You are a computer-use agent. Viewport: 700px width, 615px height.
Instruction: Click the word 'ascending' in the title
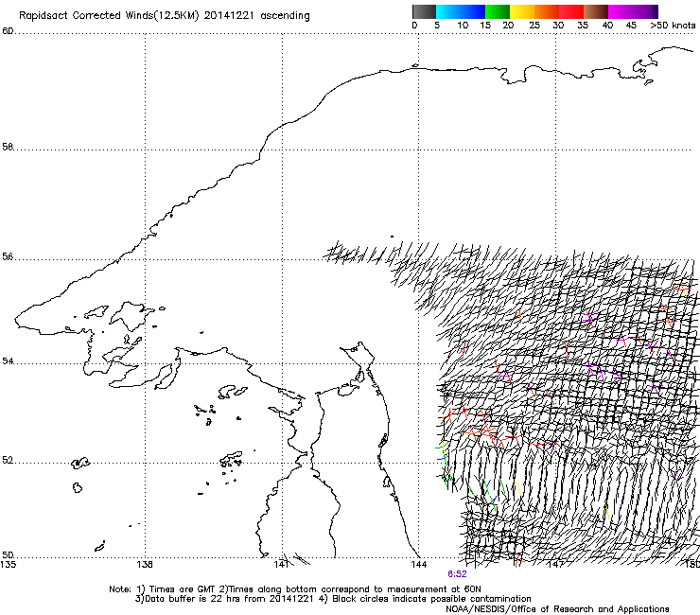pyautogui.click(x=285, y=16)
